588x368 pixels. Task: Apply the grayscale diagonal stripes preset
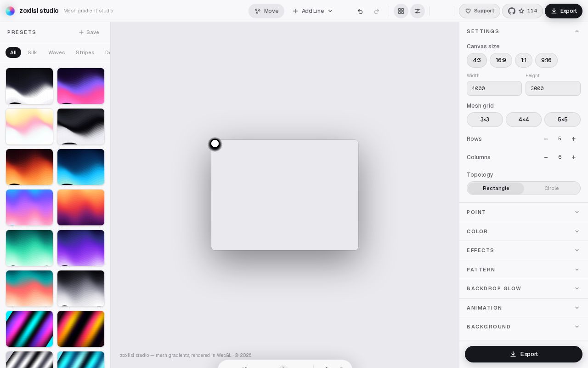tap(29, 360)
